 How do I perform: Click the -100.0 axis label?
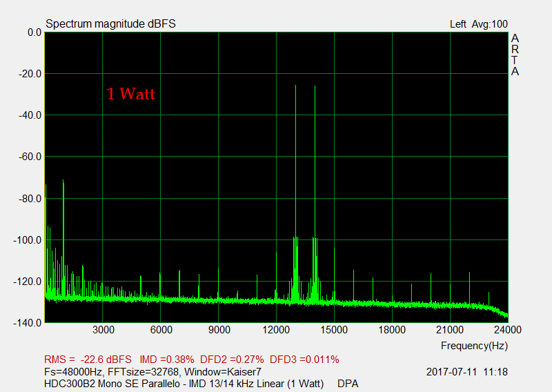tap(28, 240)
